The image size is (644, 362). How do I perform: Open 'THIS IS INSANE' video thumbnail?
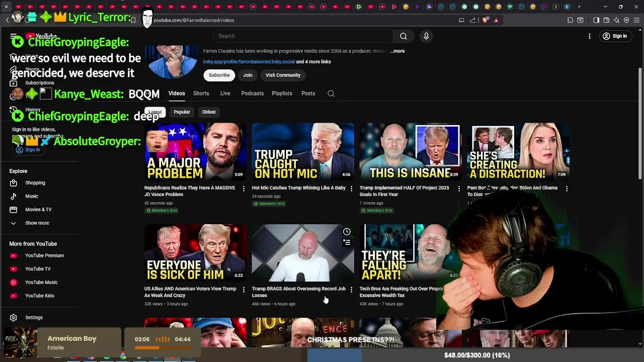[x=411, y=152]
